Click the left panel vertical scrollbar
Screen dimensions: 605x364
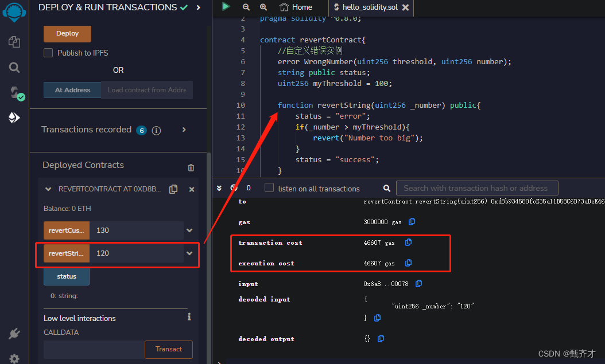pos(209,258)
